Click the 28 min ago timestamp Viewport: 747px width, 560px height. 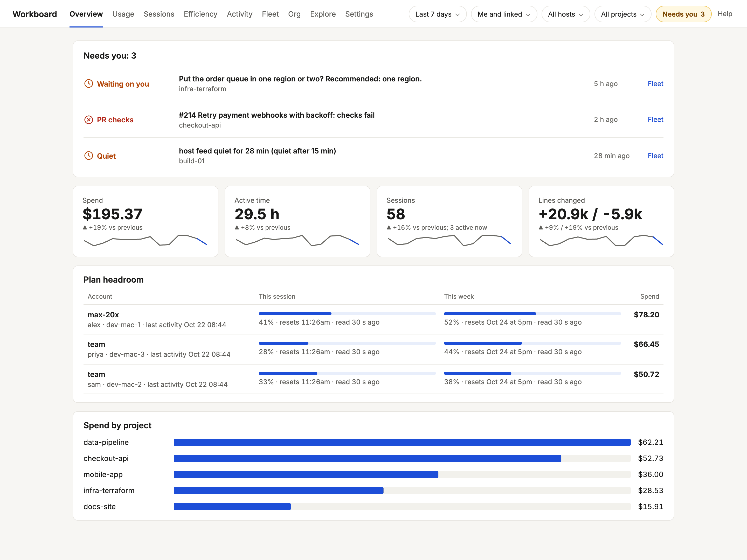click(612, 156)
